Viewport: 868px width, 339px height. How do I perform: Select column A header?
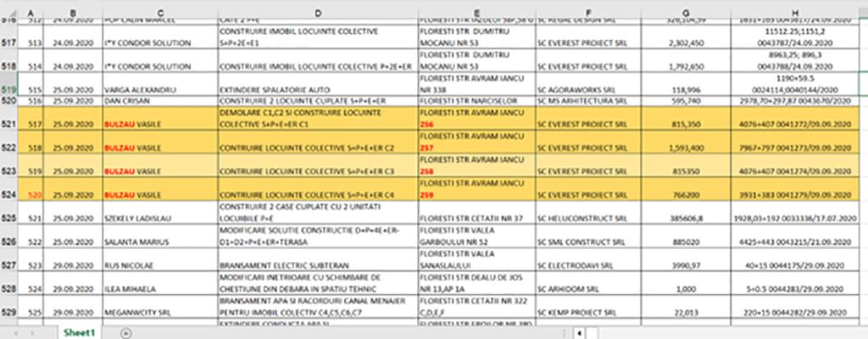coord(32,13)
